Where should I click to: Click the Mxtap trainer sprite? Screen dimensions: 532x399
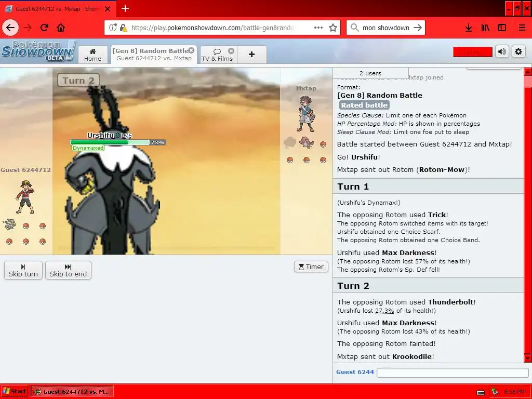tap(306, 114)
